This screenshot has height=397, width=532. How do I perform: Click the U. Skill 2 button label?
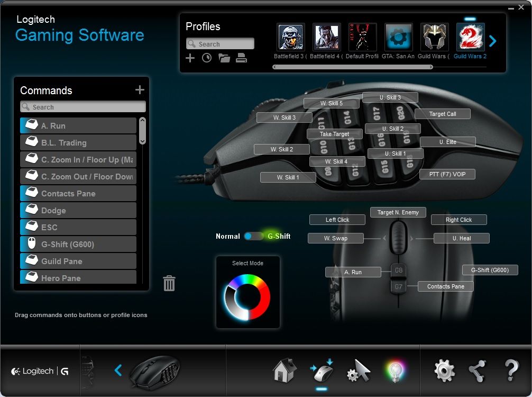393,129
